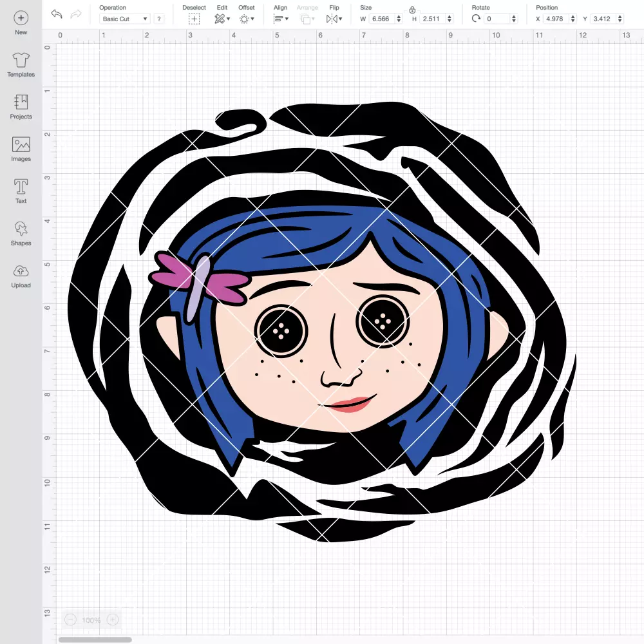This screenshot has width=644, height=644.
Task: Select the Text tool
Action: pos(21,191)
